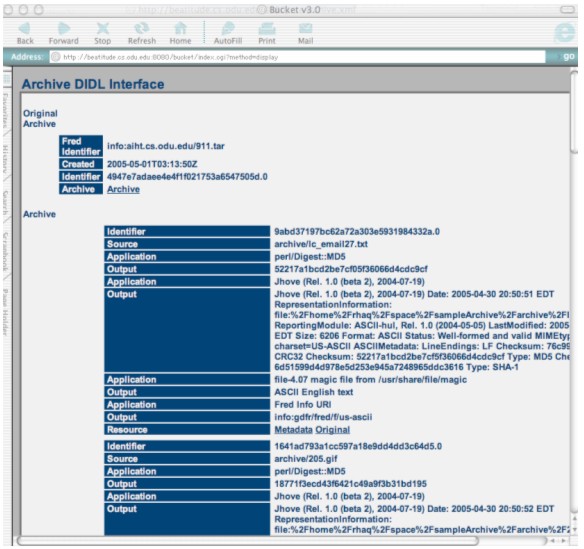Click the 'Original Archive' section label
This screenshot has width=584, height=549.
[40, 118]
